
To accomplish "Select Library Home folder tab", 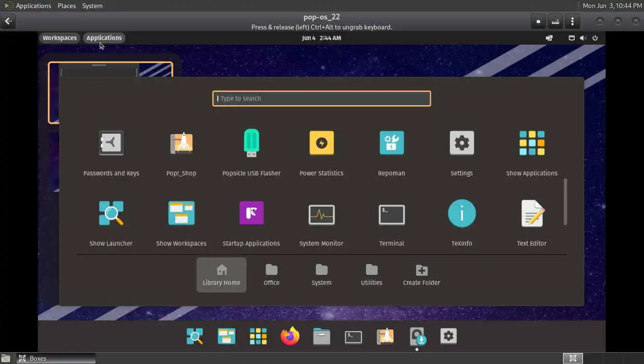I will click(x=222, y=275).
